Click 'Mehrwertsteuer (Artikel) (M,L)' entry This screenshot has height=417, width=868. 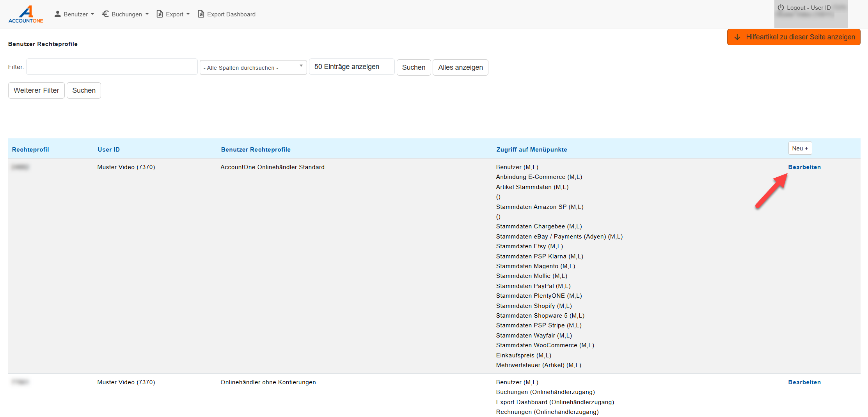[x=538, y=365]
